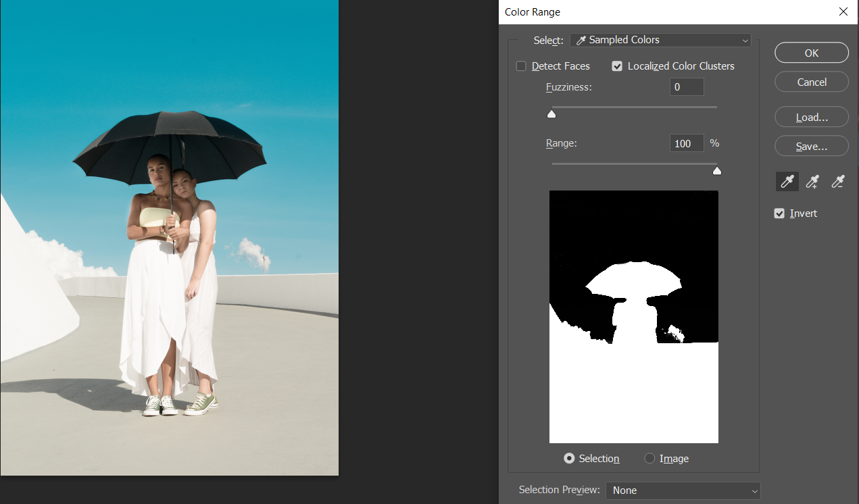Switch preview to Image mode
Viewport: 859px width, 504px height.
click(649, 458)
